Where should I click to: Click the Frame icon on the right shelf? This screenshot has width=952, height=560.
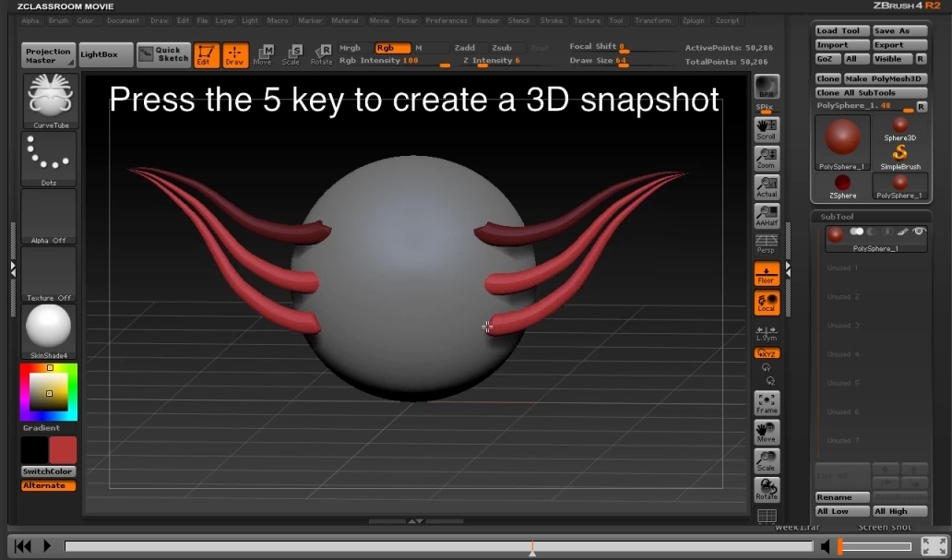[x=767, y=401]
